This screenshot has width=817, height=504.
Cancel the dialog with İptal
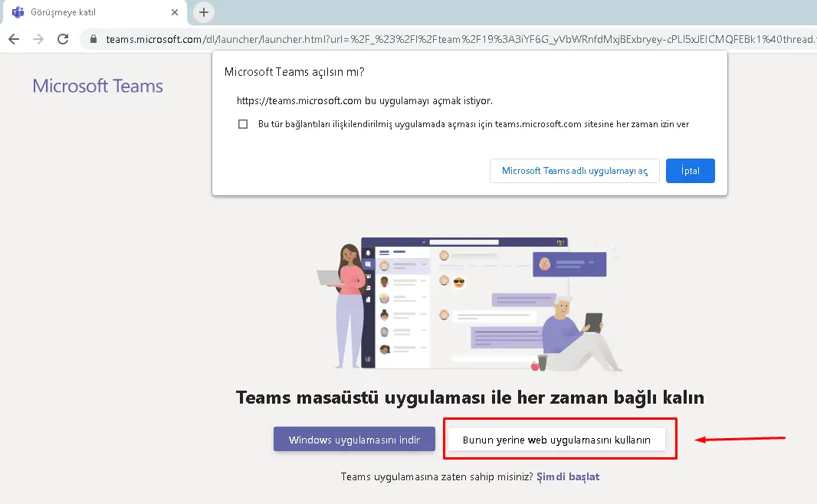(690, 171)
